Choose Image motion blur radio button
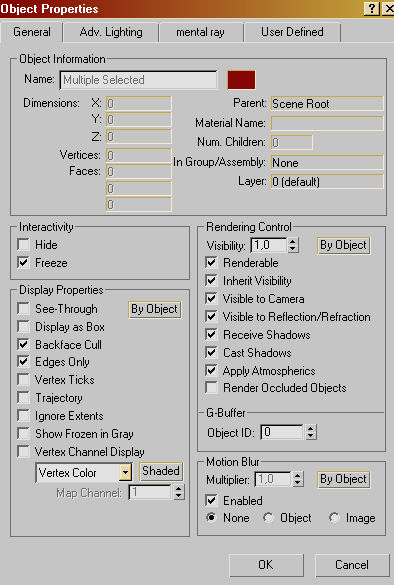This screenshot has height=585, width=394. [334, 518]
